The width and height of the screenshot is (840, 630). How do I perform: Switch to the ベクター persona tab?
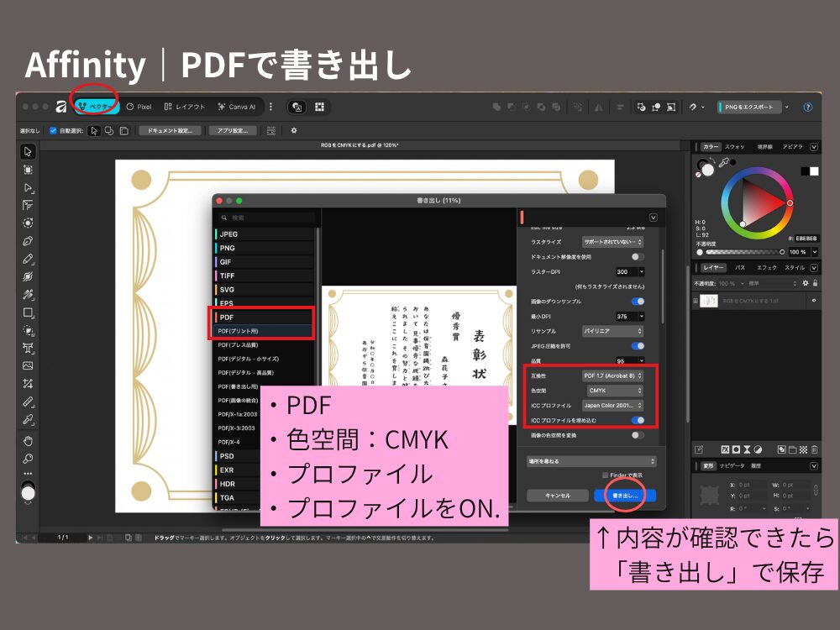pyautogui.click(x=97, y=107)
